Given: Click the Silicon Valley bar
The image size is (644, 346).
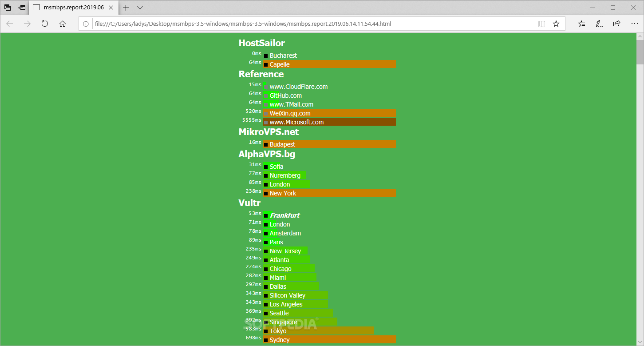Looking at the screenshot, I should coord(295,295).
